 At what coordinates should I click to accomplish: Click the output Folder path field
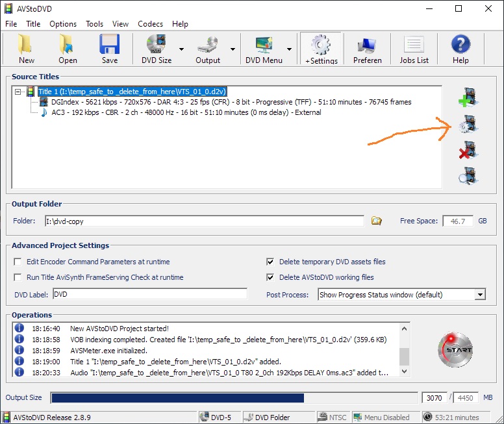(x=205, y=221)
